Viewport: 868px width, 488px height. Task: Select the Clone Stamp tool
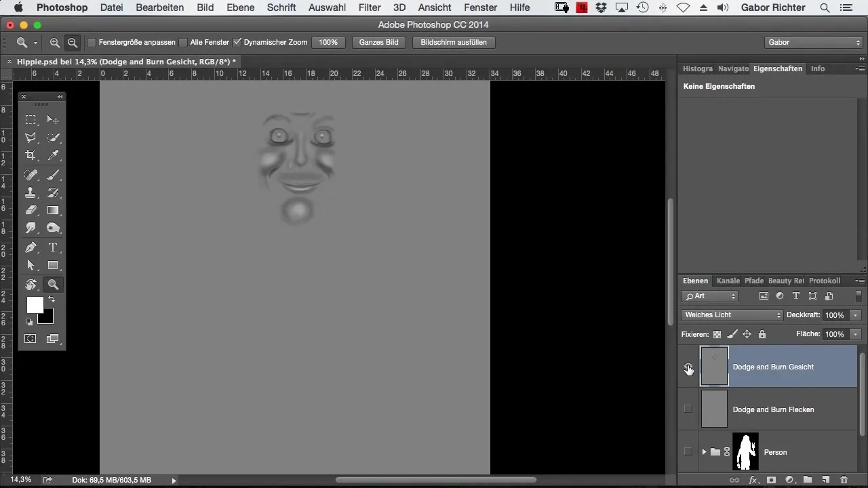(31, 192)
